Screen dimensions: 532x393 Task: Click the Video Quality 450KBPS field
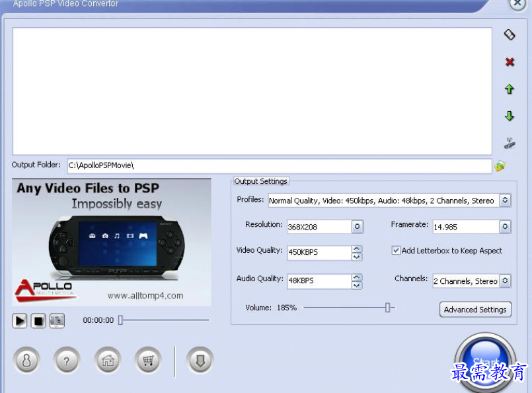coord(319,252)
